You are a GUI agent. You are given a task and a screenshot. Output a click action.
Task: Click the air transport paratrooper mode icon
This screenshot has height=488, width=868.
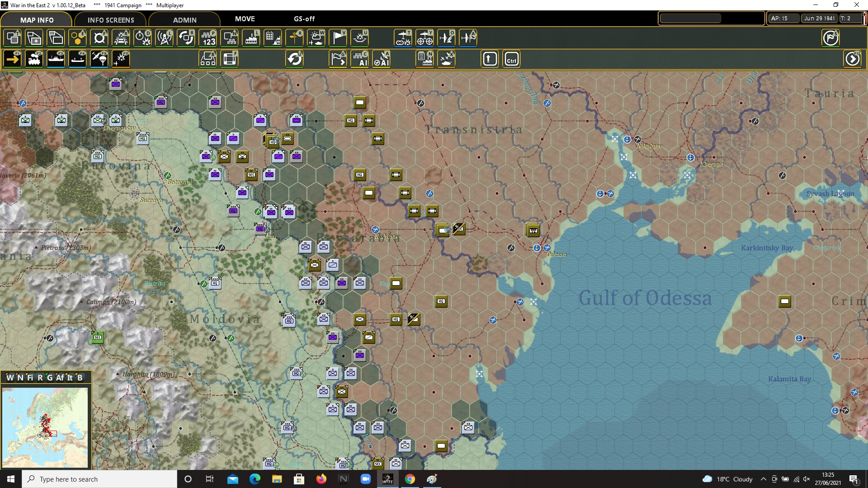tap(99, 59)
